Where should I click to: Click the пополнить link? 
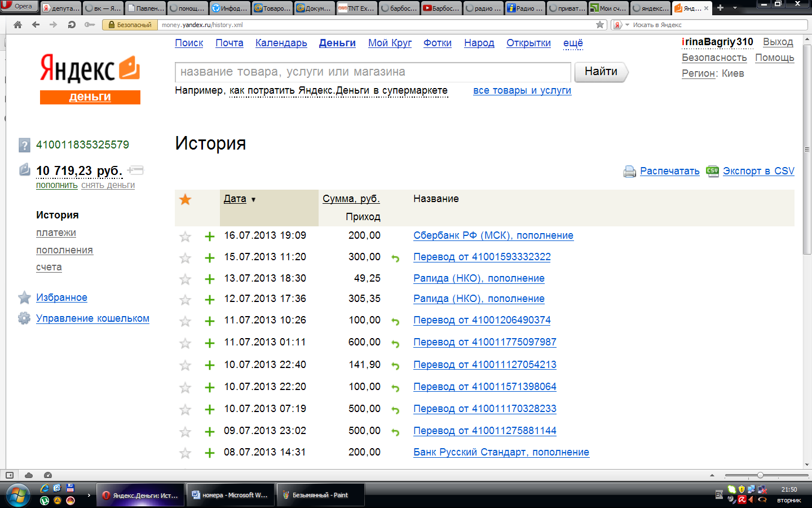(57, 185)
